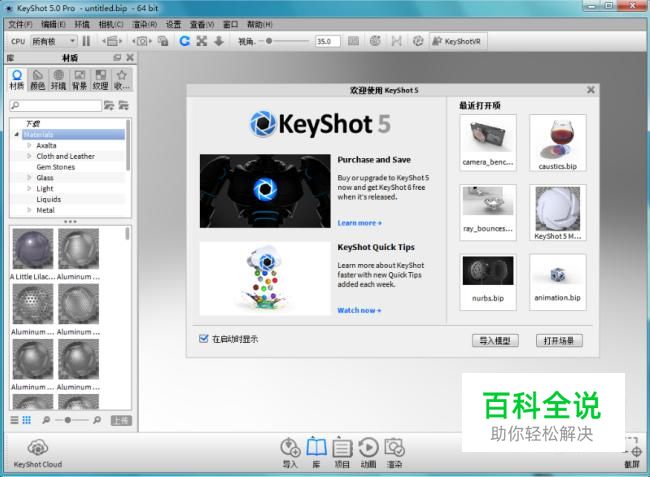The image size is (650, 477).
Task: Switch to the Colors (颜色) library tab
Action: tap(38, 80)
